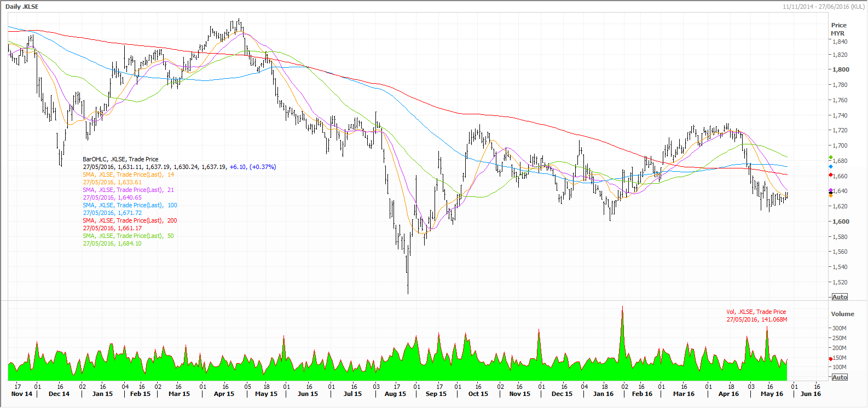Open the Daily .KLSE chart title
Image resolution: width=868 pixels, height=408 pixels.
click(22, 7)
